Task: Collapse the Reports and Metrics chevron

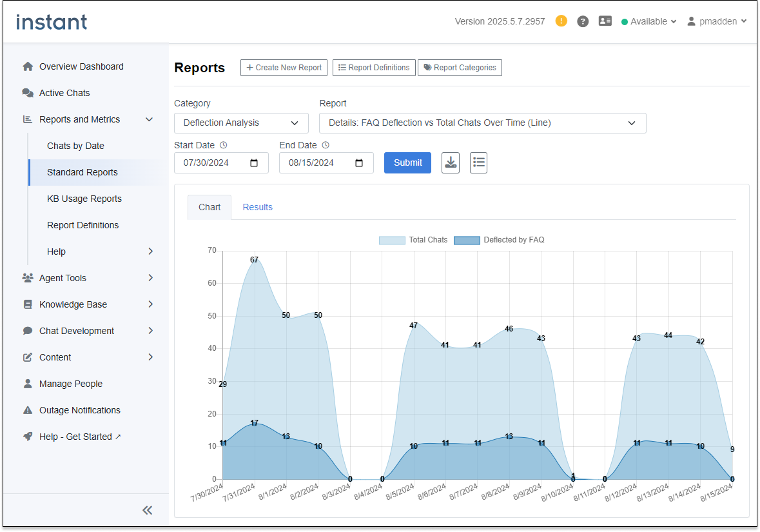Action: coord(150,119)
